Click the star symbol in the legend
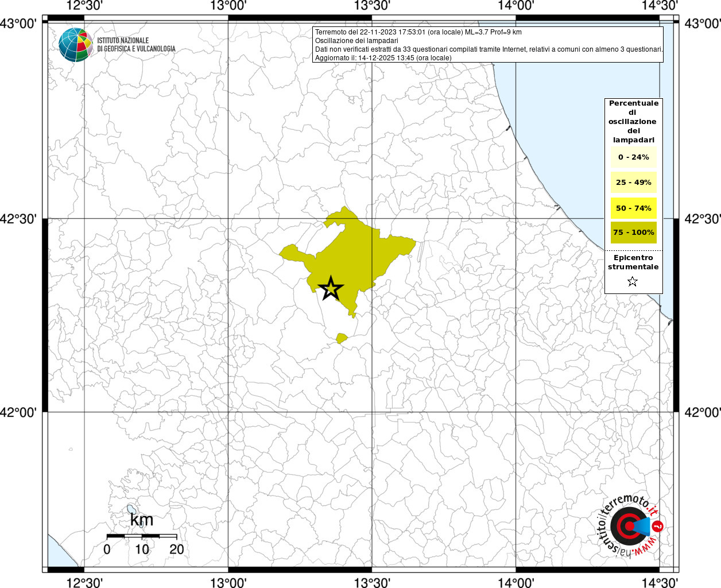Viewport: 721px width, 588px height. (633, 281)
